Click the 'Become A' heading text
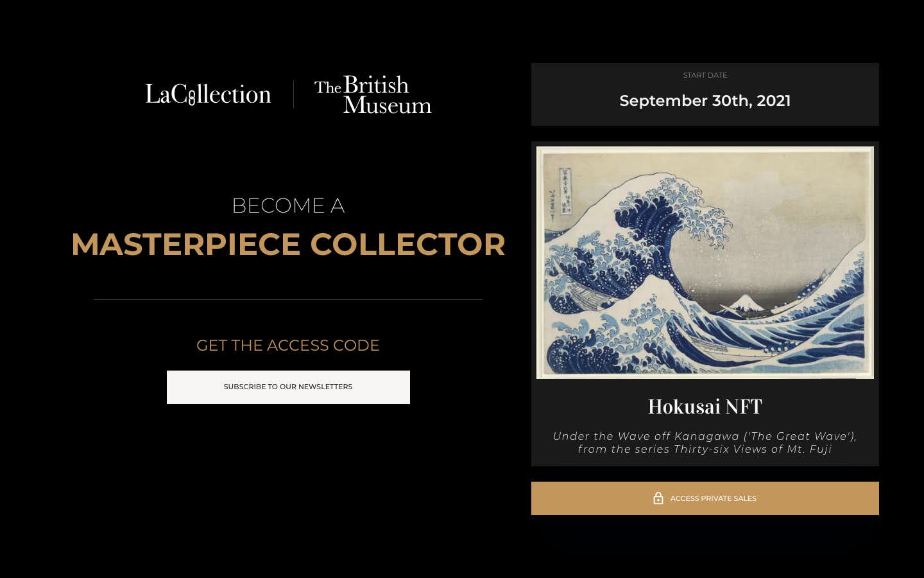The width and height of the screenshot is (924, 578). 288,206
